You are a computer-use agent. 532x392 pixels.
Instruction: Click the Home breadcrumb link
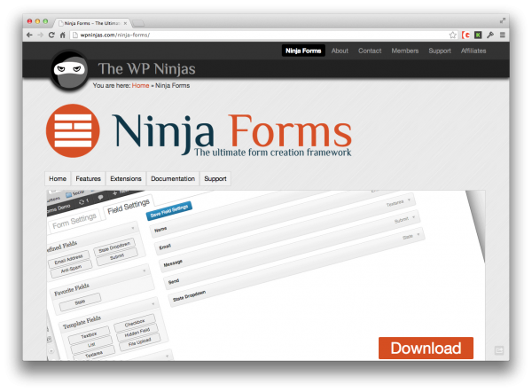pos(140,85)
